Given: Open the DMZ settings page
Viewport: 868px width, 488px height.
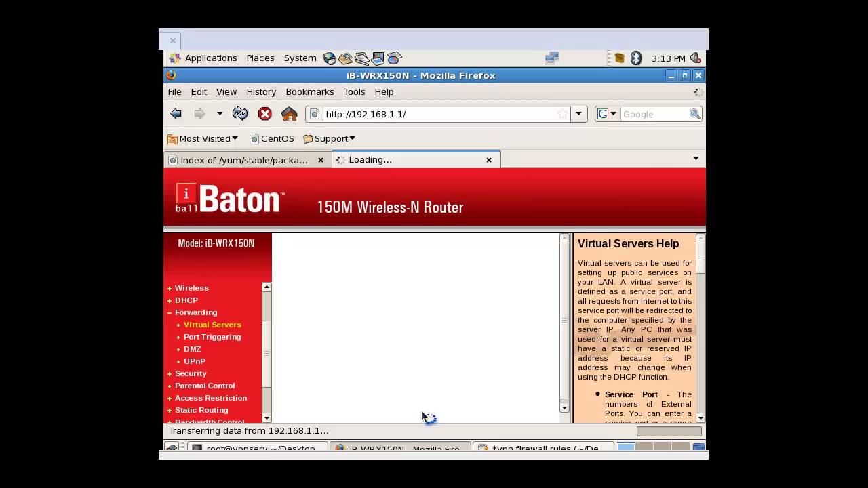Looking at the screenshot, I should click(x=193, y=349).
